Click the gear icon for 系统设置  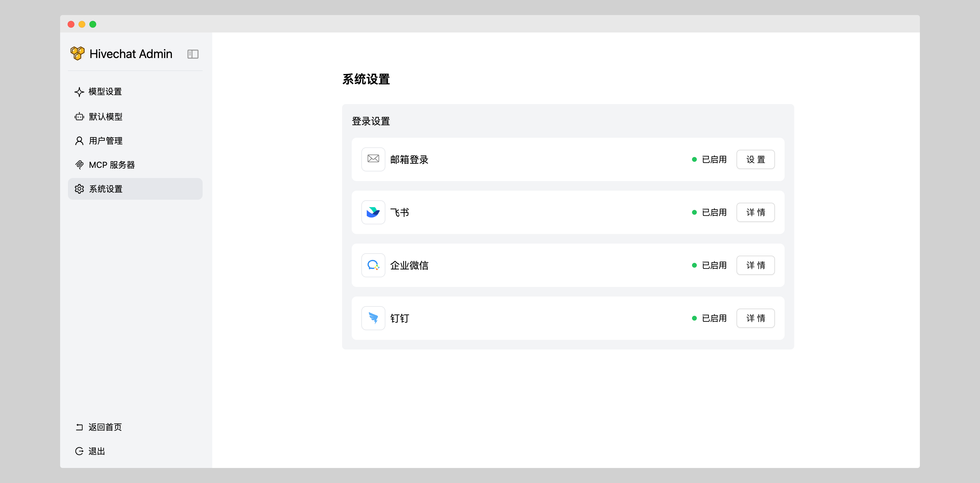click(79, 189)
